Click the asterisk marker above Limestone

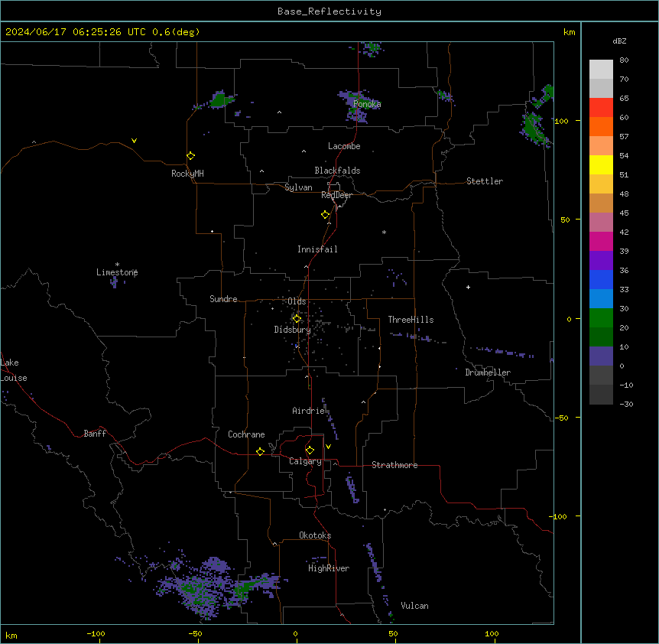[117, 265]
